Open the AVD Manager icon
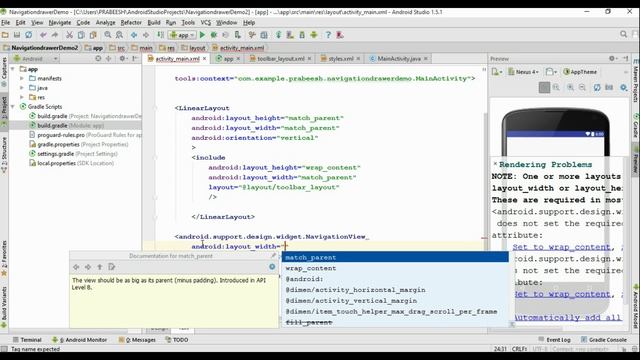This screenshot has height=360, width=640. (x=290, y=35)
